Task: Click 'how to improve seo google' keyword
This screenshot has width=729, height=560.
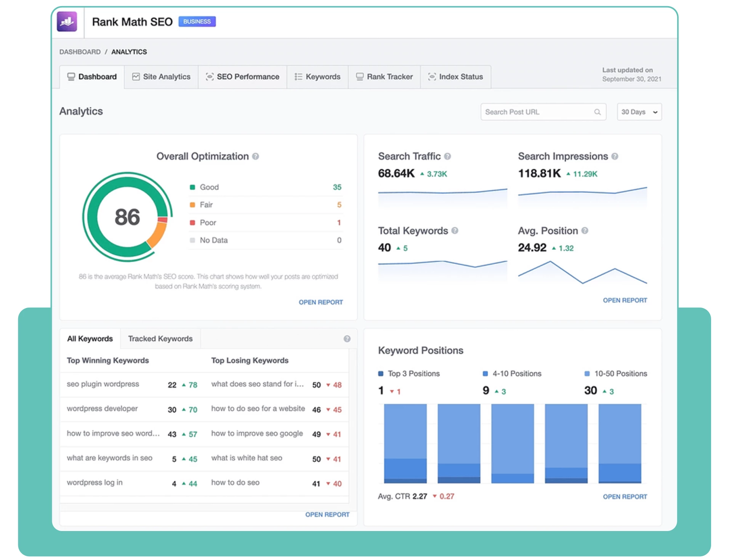Action: click(x=257, y=433)
